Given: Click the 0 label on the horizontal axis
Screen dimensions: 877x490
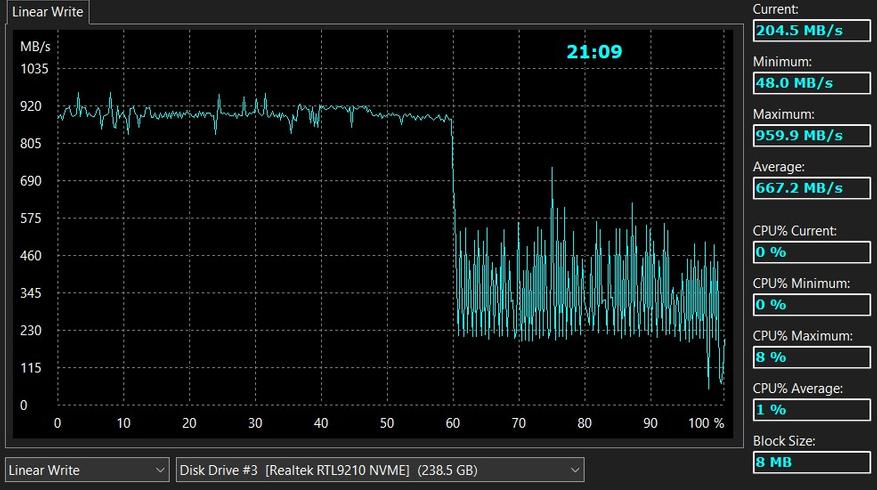Looking at the screenshot, I should coord(57,423).
